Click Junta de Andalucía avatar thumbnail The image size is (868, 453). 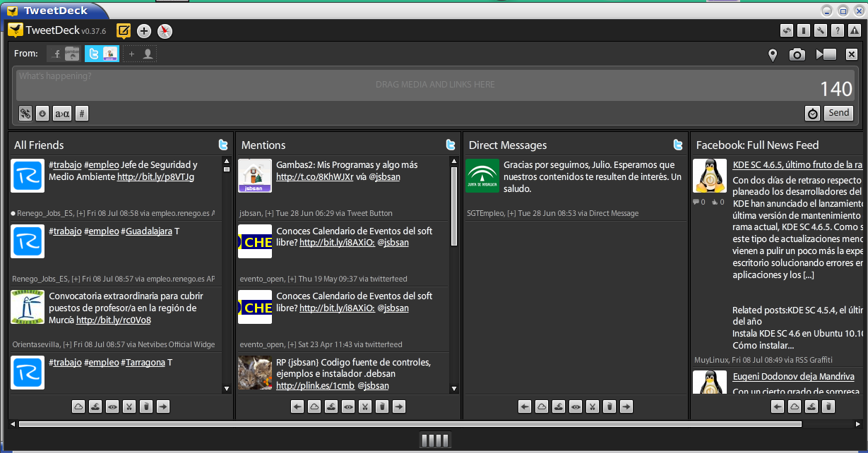[482, 176]
